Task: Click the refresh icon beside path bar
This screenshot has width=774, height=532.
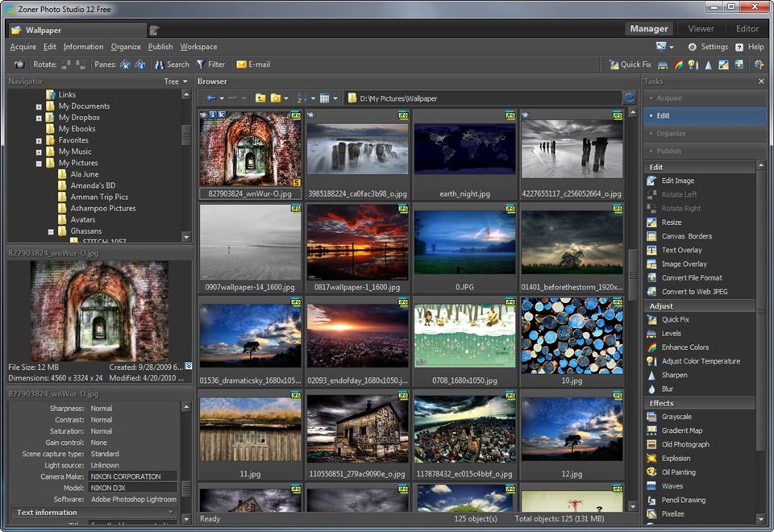Action: [x=629, y=98]
